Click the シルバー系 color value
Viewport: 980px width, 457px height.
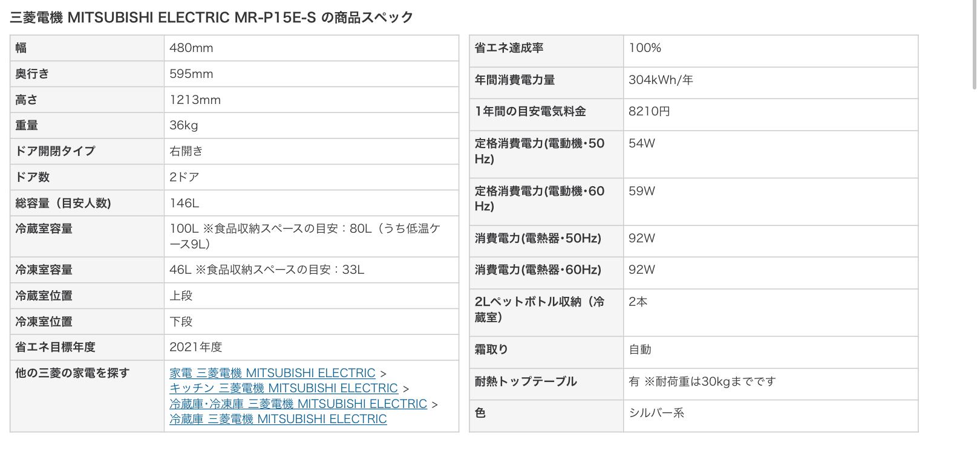(x=656, y=413)
